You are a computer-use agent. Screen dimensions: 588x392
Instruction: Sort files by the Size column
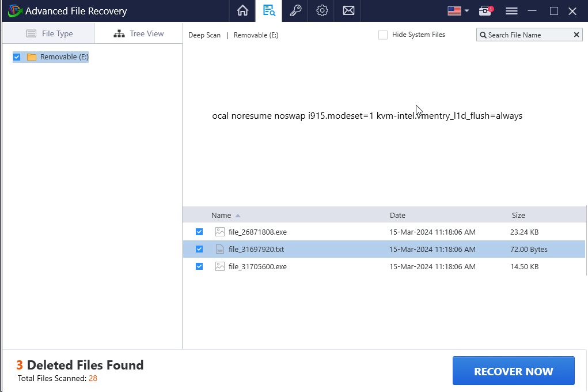518,215
